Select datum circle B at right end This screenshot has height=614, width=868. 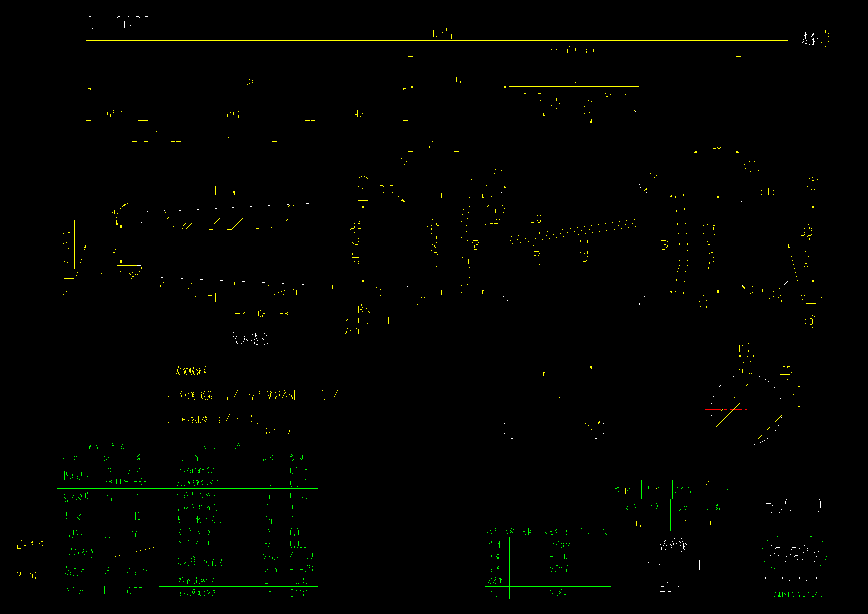(813, 184)
